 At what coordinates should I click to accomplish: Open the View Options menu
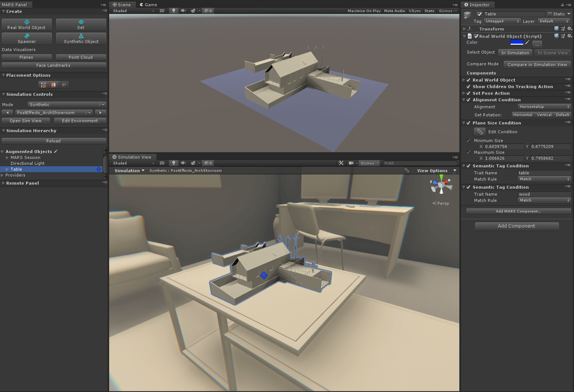coord(436,171)
